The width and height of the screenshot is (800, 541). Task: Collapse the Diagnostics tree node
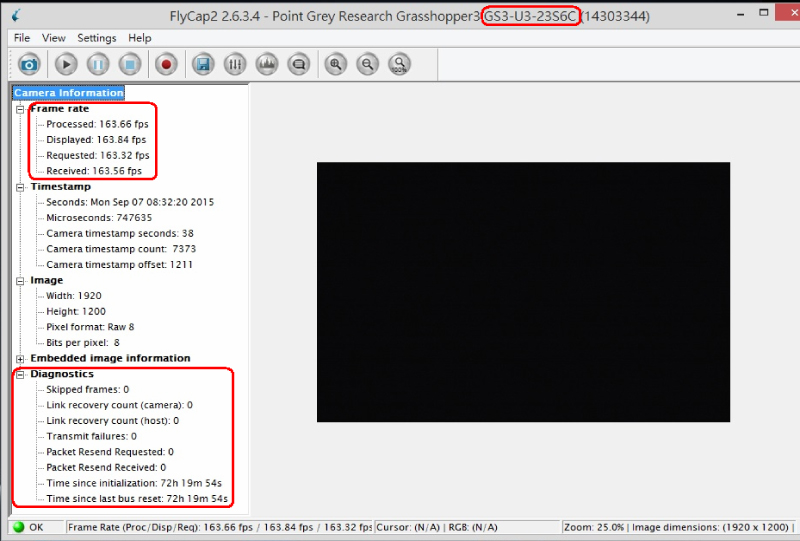pos(21,374)
